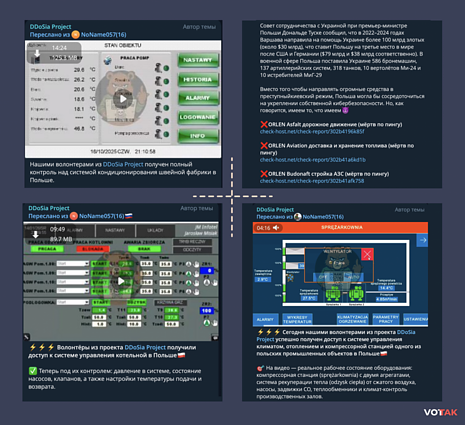Click the blue arrow icon beside SPRĘŻARKOWNIA
This screenshot has width=465, height=425.
click(423, 240)
